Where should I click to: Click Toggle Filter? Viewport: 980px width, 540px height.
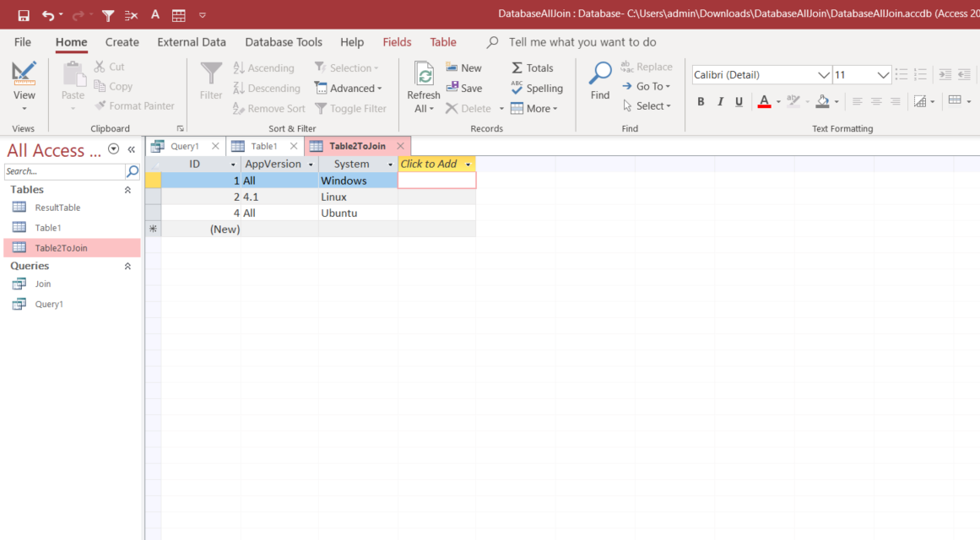pyautogui.click(x=350, y=108)
